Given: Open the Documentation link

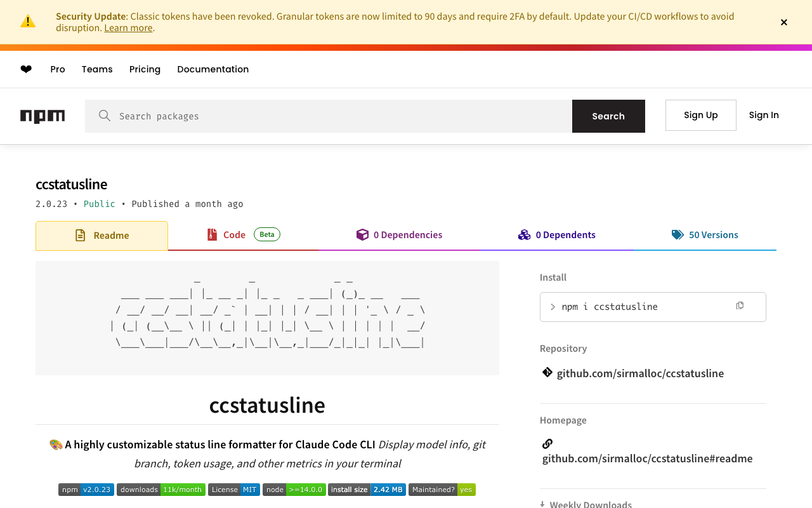Looking at the screenshot, I should [213, 69].
